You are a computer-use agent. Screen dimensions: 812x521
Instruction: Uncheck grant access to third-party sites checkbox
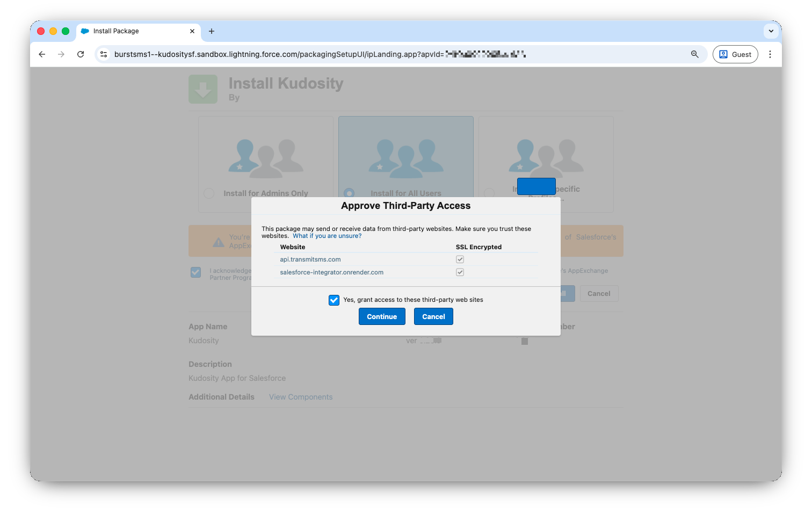pyautogui.click(x=334, y=300)
